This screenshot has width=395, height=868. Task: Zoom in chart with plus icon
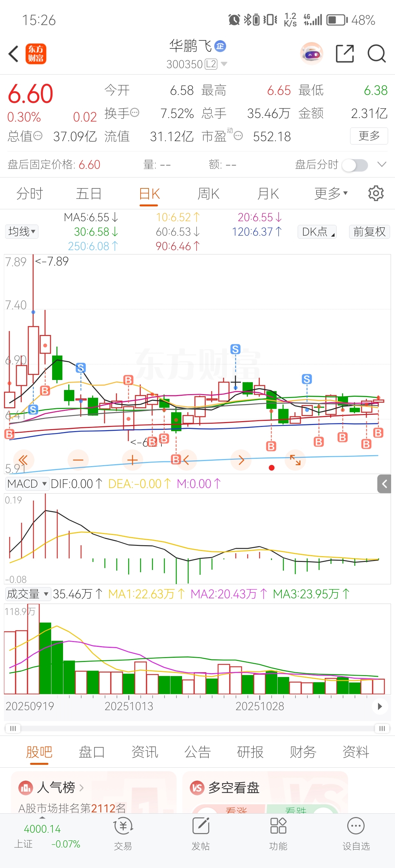click(133, 460)
